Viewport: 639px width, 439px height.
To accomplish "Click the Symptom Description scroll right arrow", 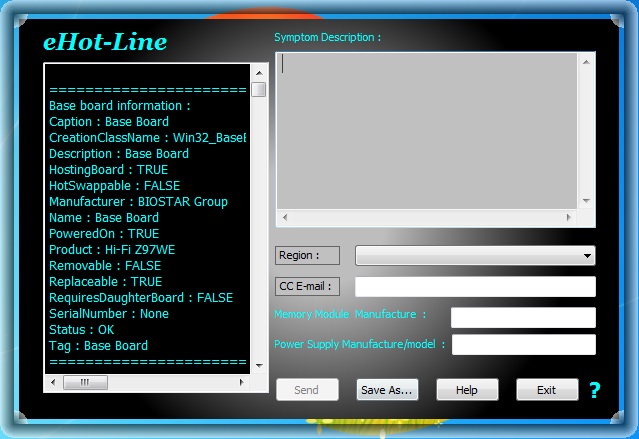I will (570, 217).
